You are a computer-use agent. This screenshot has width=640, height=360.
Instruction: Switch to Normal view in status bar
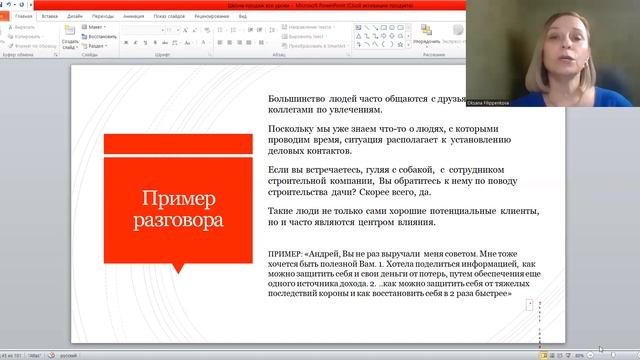click(x=543, y=356)
